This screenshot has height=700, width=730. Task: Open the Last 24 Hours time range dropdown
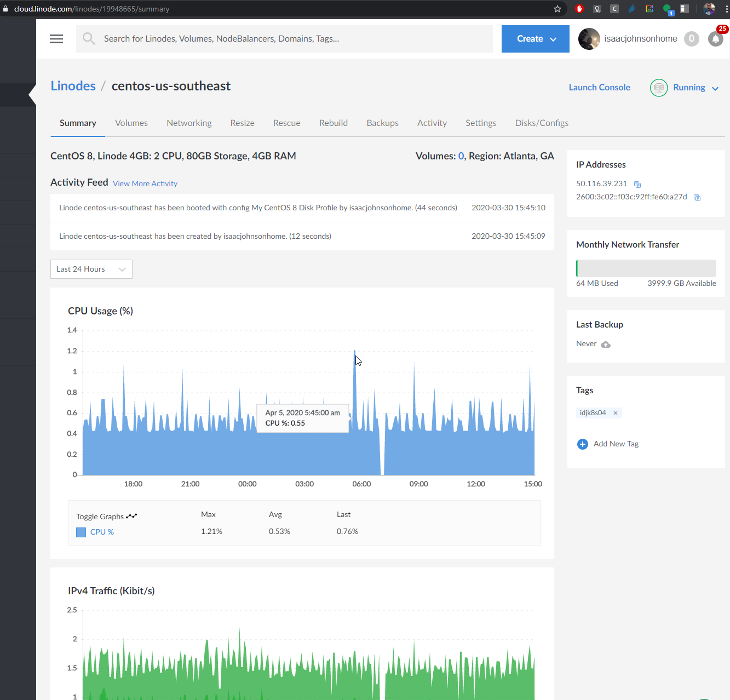[x=91, y=269]
